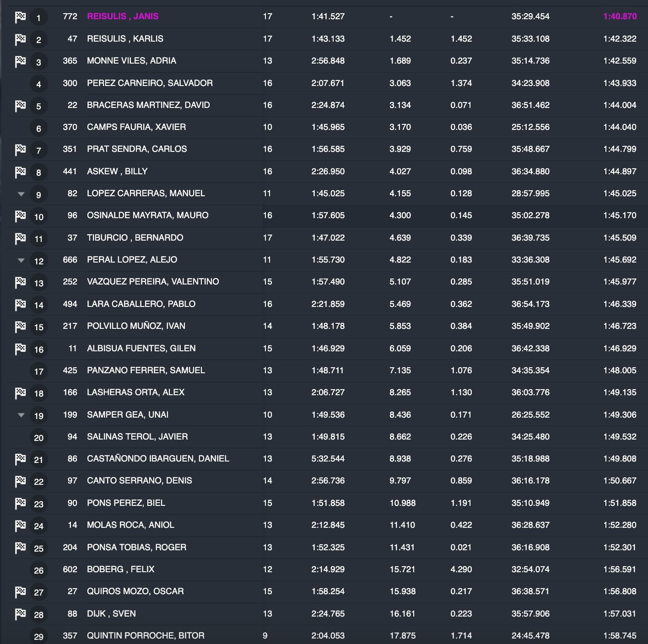This screenshot has height=644, width=648.
Task: Click the down arrow next to Alejo Peral Lopez
Action: [21, 260]
